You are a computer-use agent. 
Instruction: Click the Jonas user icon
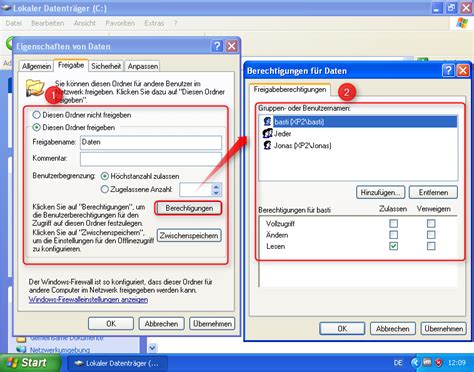(x=267, y=145)
